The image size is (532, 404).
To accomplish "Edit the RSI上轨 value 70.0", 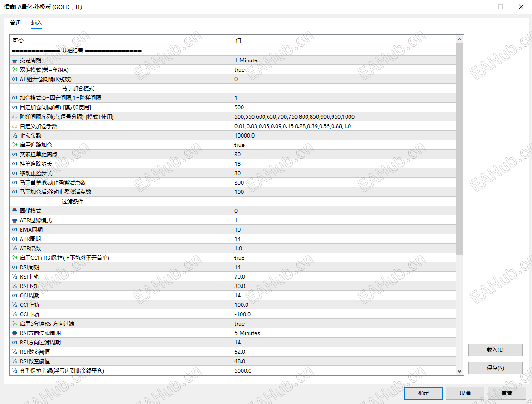I will coord(344,277).
